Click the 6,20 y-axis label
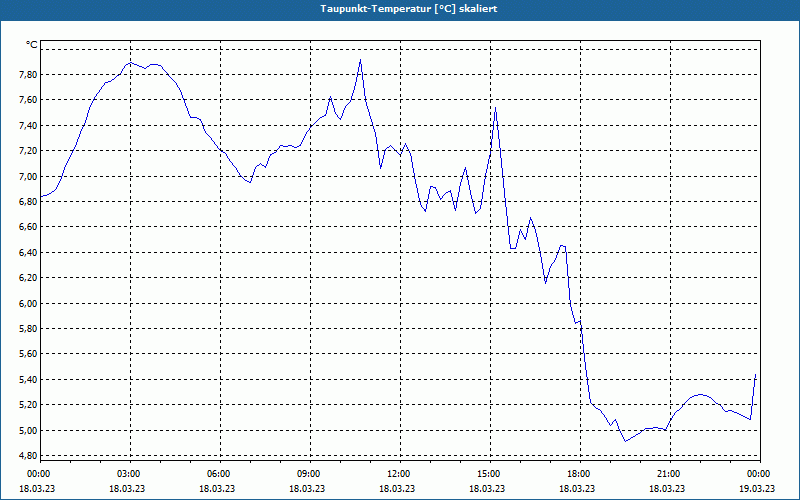800x500 pixels. point(28,278)
